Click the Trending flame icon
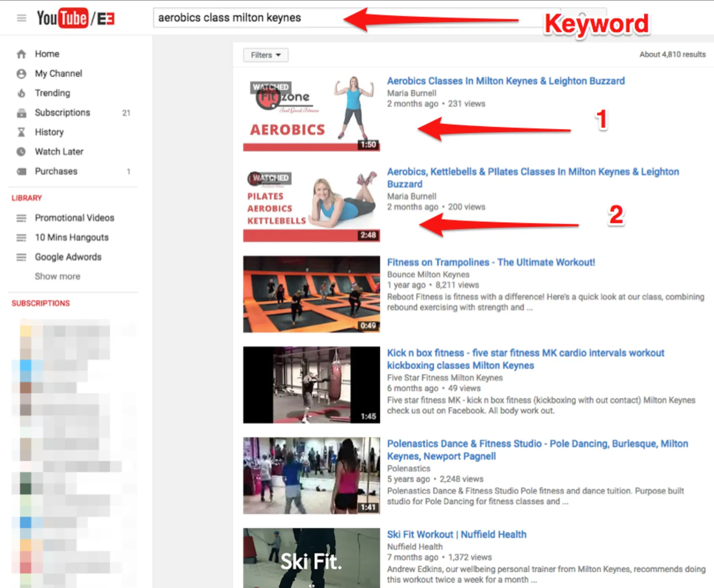Image resolution: width=714 pixels, height=588 pixels. pos(21,93)
